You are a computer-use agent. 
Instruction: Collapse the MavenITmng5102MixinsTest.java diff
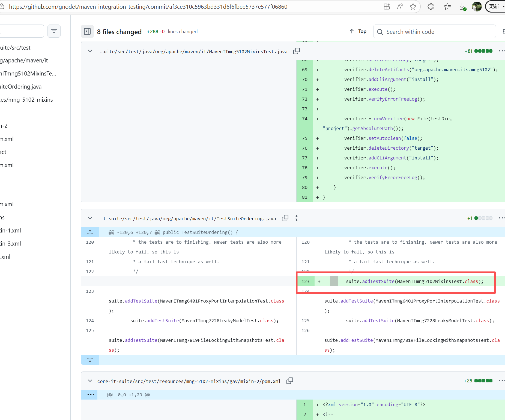click(90, 51)
